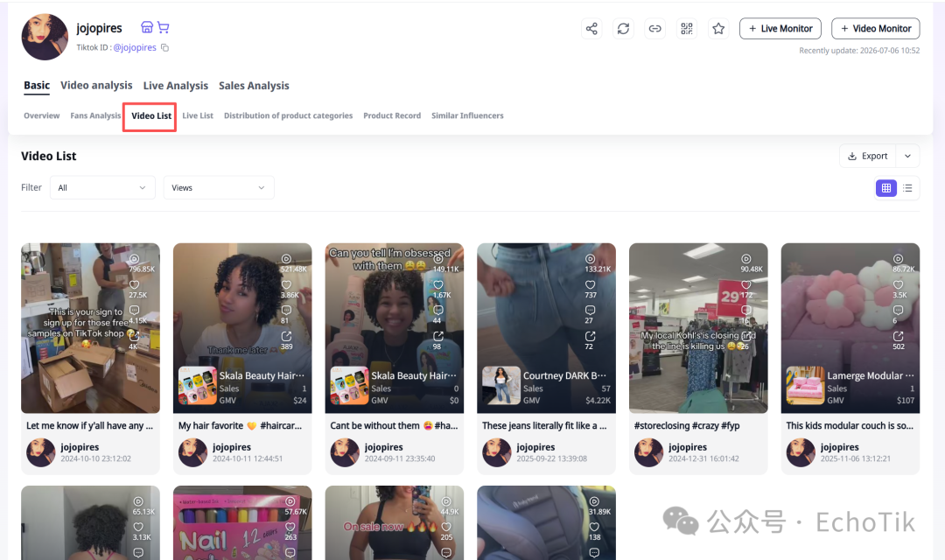Switch to the Video analysis tab
This screenshot has width=945, height=560.
[x=96, y=86]
